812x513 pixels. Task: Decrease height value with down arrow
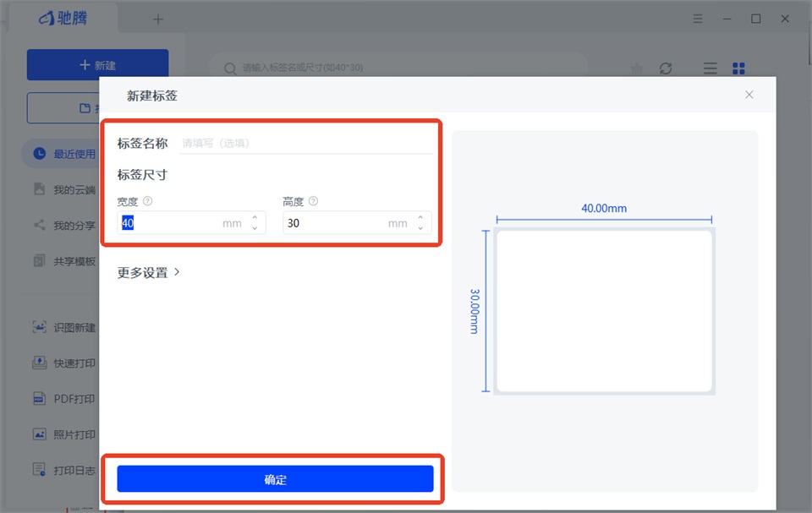point(420,228)
